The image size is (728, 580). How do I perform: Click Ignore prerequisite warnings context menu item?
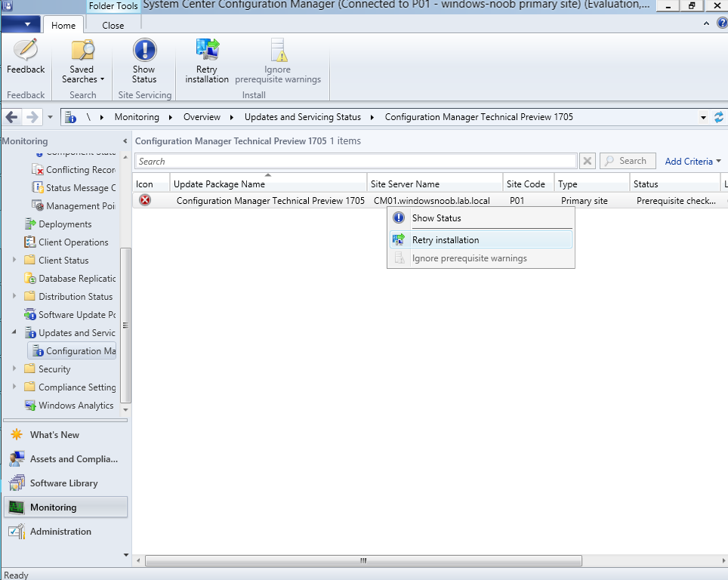click(481, 258)
